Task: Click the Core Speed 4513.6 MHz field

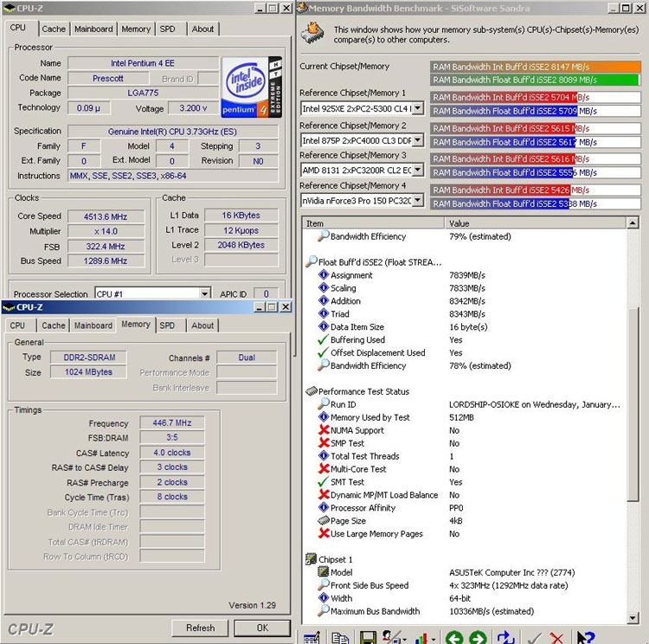Action: point(106,216)
